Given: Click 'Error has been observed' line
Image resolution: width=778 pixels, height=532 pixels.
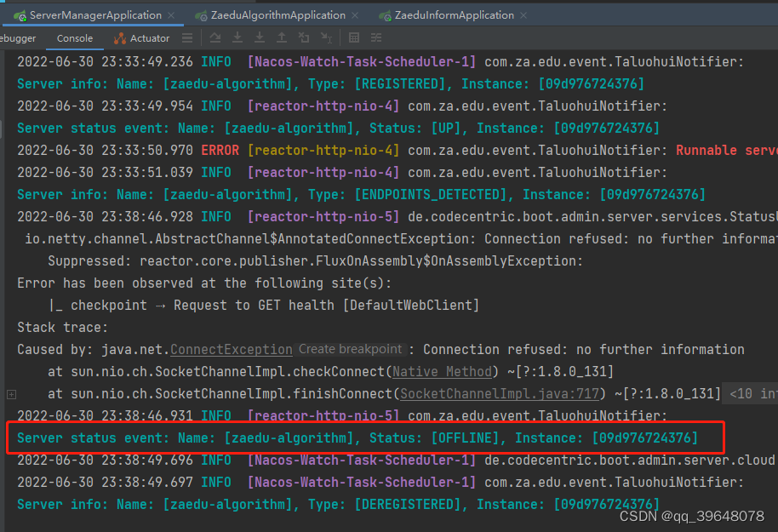Looking at the screenshot, I should pyautogui.click(x=204, y=283).
